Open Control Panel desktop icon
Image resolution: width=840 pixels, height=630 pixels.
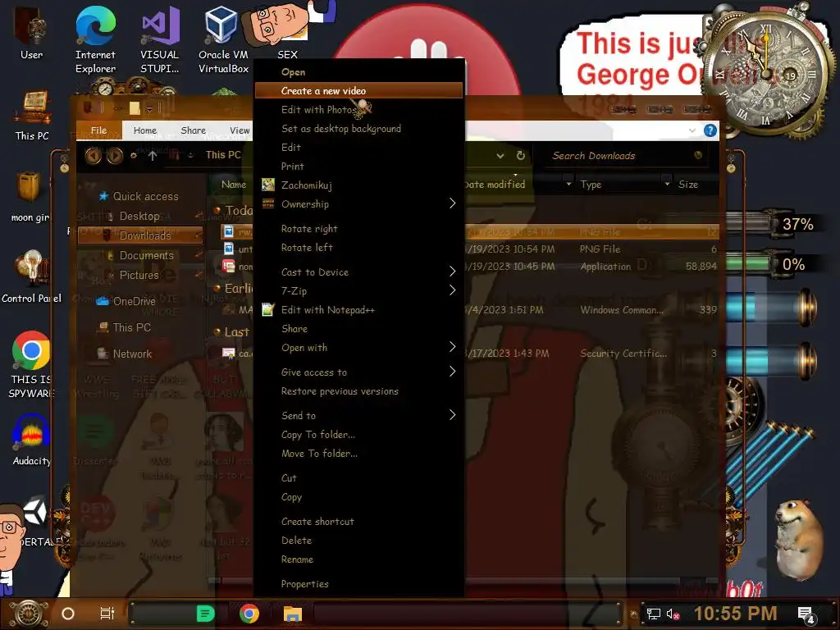click(x=32, y=276)
